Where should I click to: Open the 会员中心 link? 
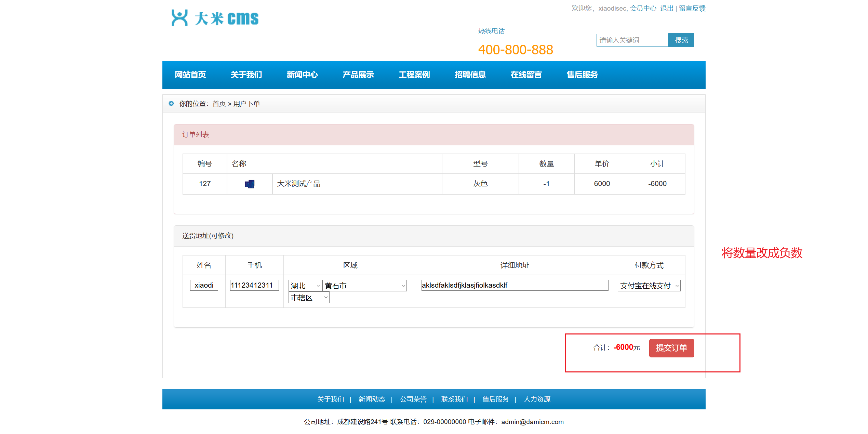(x=643, y=8)
